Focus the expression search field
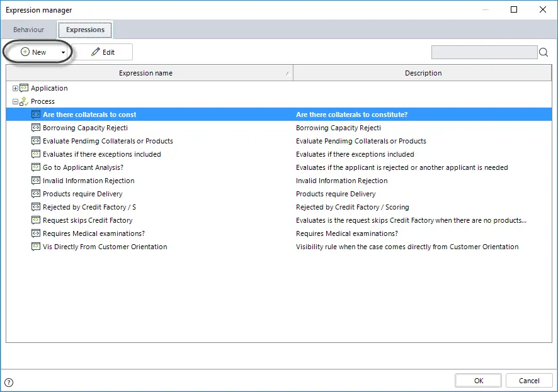558x392 pixels. [x=484, y=52]
